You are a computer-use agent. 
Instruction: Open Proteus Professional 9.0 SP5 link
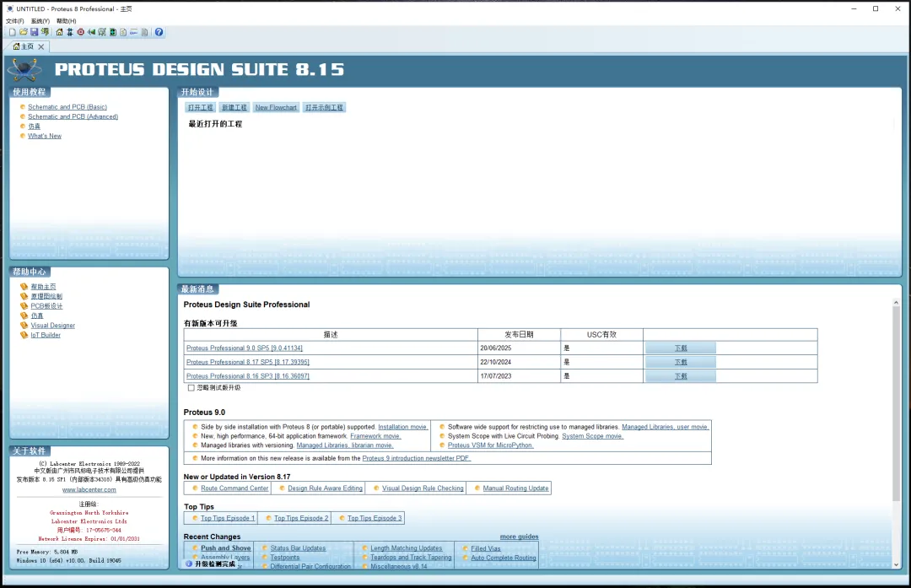(x=245, y=348)
